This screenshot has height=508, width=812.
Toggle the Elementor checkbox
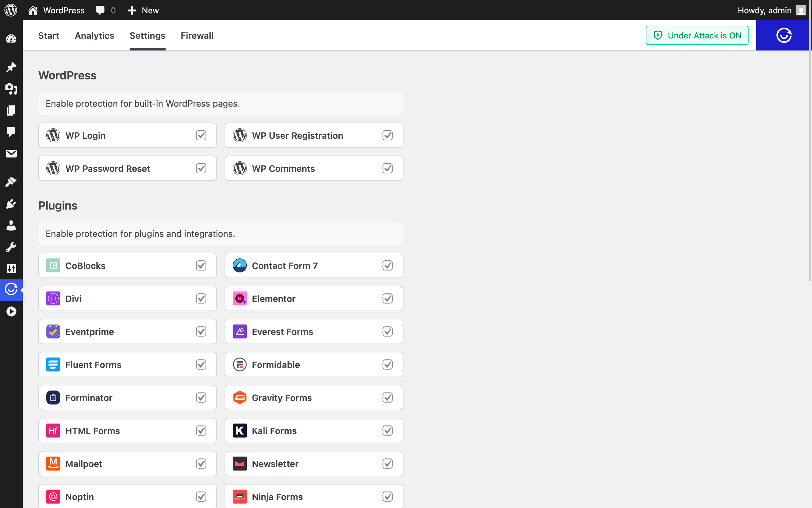pos(388,298)
